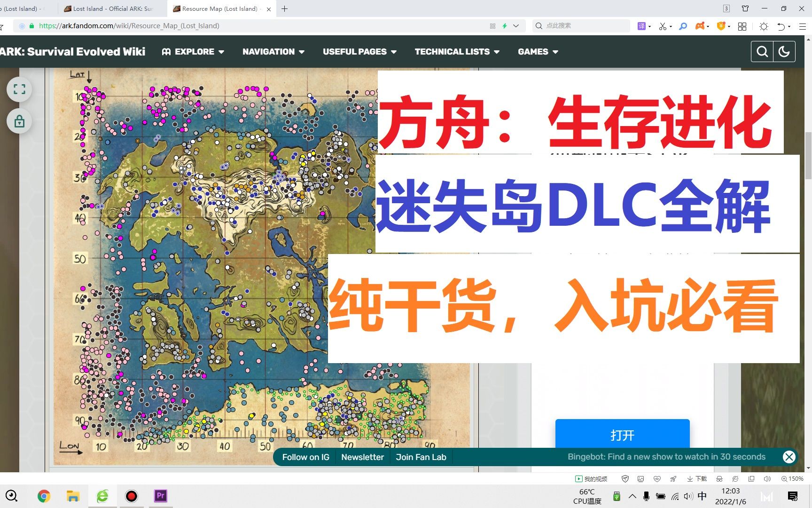Screen dimensions: 812x508
Task: Open File Explorer from the taskbar
Action: pyautogui.click(x=73, y=496)
